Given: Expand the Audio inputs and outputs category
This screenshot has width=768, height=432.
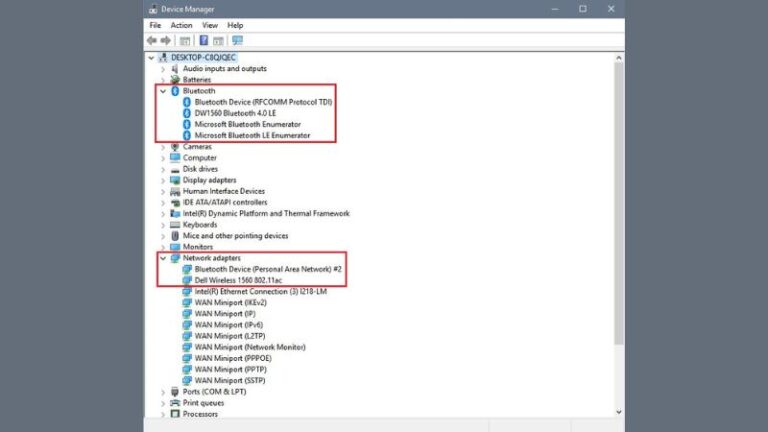Looking at the screenshot, I should [x=163, y=69].
